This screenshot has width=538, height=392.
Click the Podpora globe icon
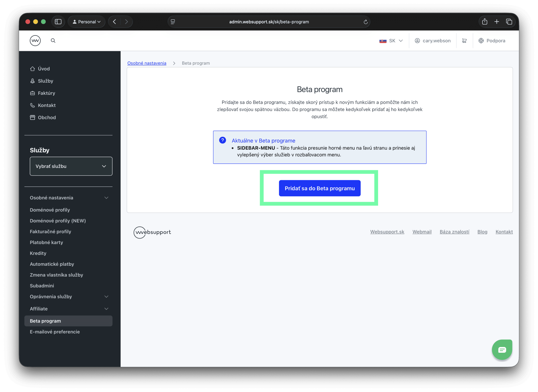tap(481, 41)
